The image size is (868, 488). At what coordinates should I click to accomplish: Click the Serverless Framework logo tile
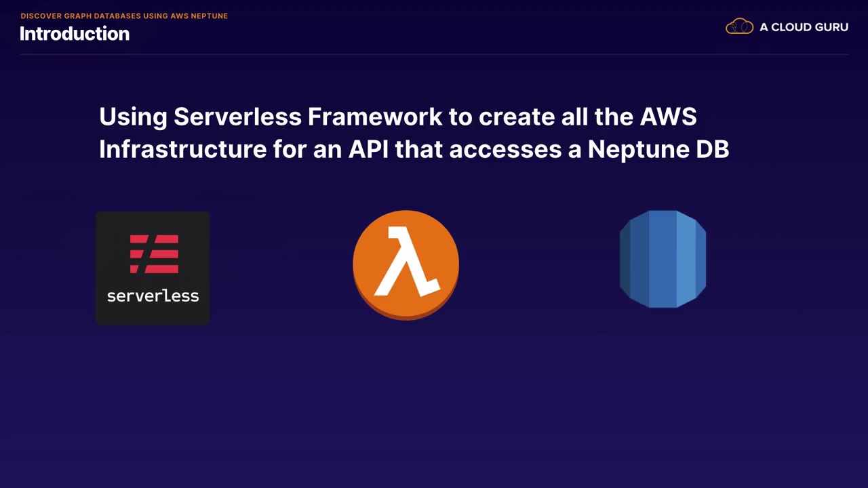point(153,268)
